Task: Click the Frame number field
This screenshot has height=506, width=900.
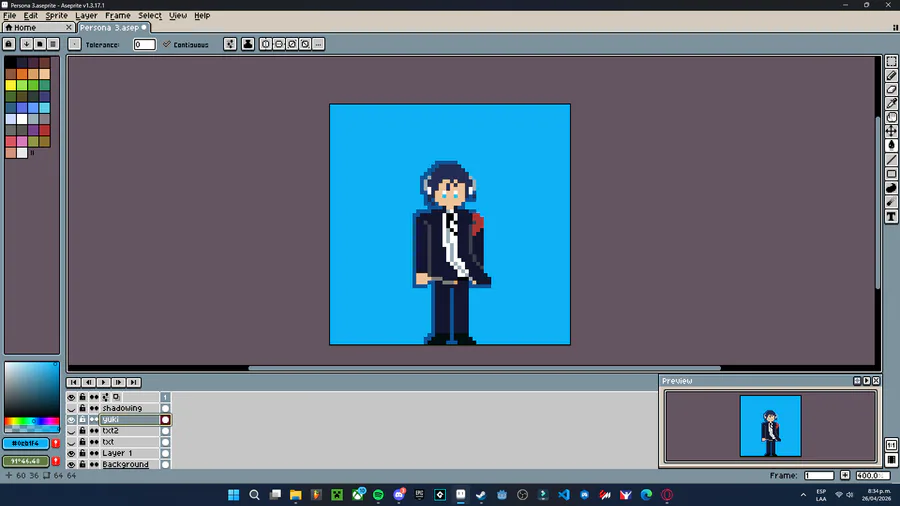Action: (x=819, y=476)
